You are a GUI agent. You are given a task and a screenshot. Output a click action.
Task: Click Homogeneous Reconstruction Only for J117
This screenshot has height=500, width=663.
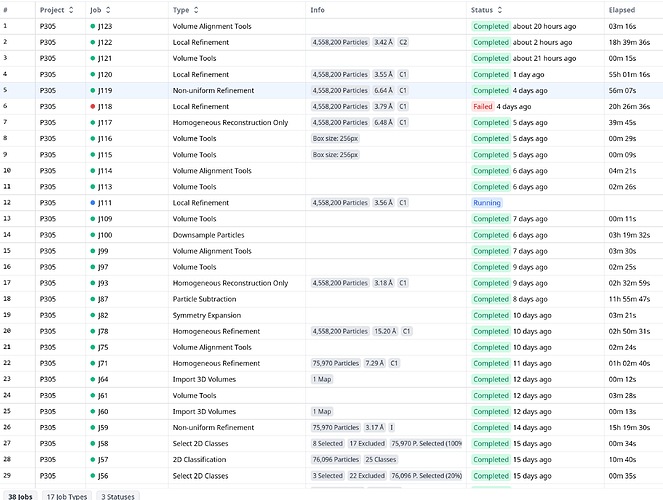(x=230, y=123)
